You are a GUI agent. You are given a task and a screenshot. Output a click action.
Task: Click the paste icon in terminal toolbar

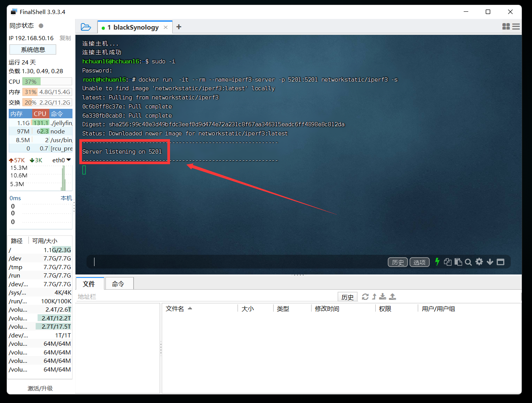coord(458,262)
